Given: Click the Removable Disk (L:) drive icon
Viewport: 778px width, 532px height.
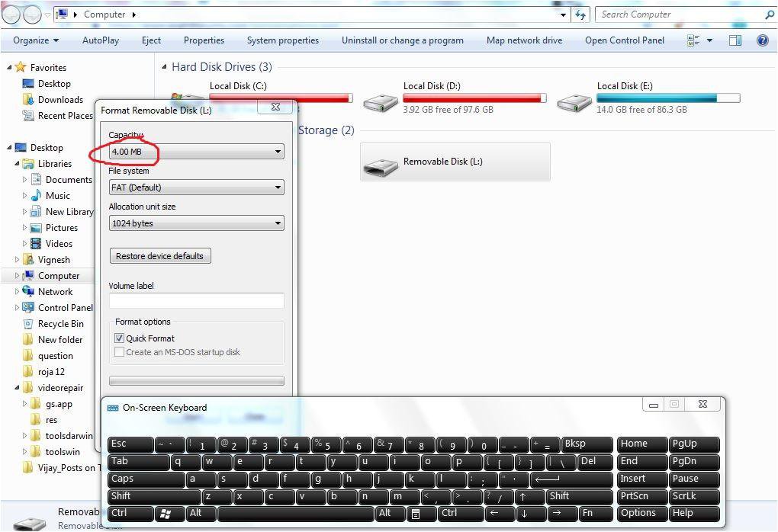Looking at the screenshot, I should pyautogui.click(x=381, y=163).
